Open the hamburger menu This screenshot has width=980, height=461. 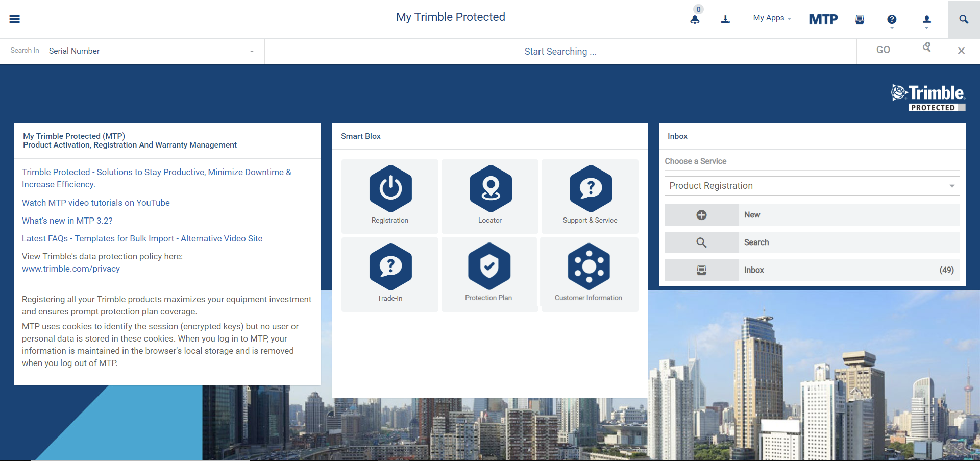(14, 19)
